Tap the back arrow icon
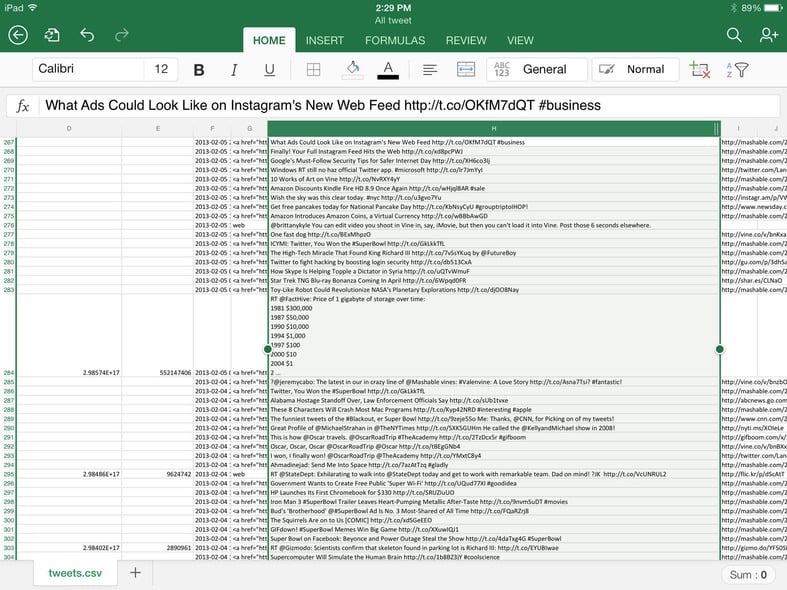Image resolution: width=787 pixels, height=590 pixels. (x=18, y=35)
